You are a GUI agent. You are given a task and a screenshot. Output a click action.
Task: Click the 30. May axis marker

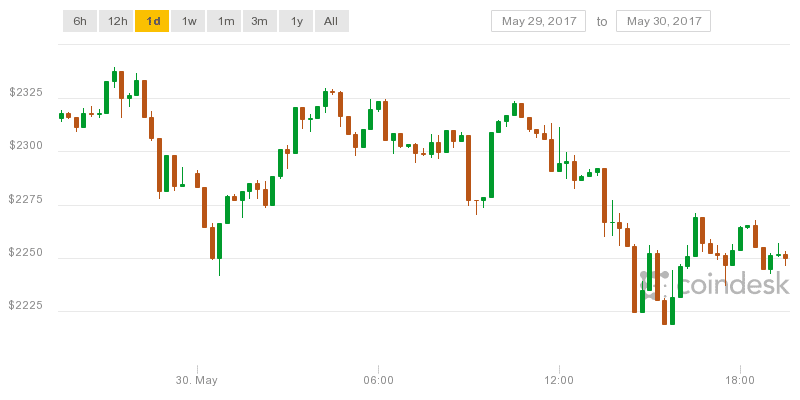point(197,380)
